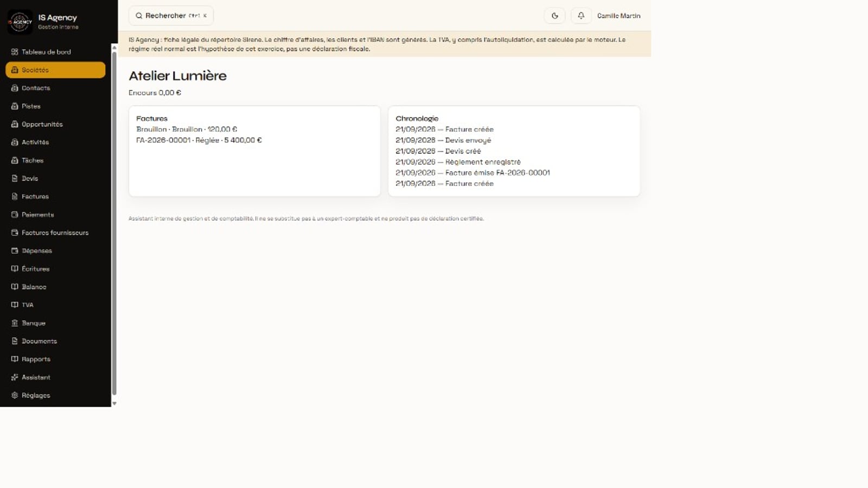Click the Chronologie card title
Image resolution: width=868 pixels, height=488 pixels.
[417, 118]
